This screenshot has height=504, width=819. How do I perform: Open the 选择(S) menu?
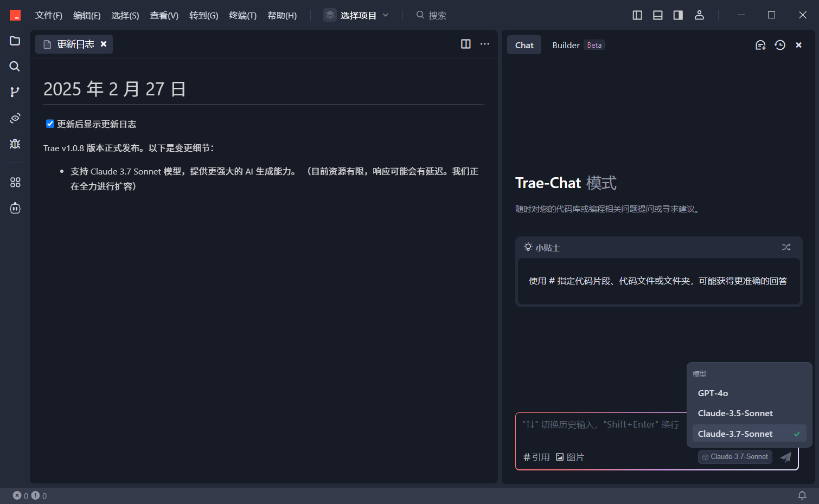click(x=125, y=15)
